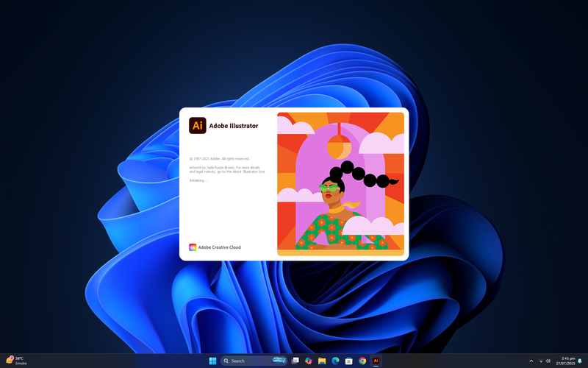Image resolution: width=588 pixels, height=368 pixels.
Task: Click the Adobe Illustrator taskbar icon
Action: [x=376, y=361]
